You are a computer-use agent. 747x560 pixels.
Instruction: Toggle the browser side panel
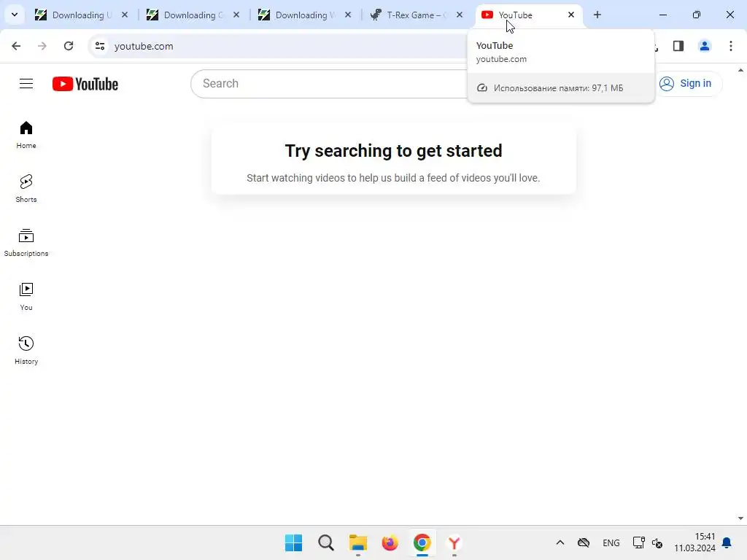(678, 46)
